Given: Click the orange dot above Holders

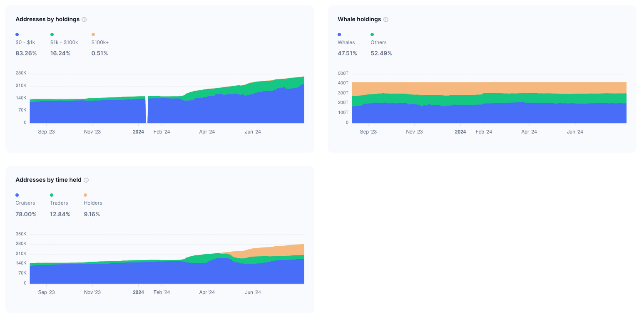Looking at the screenshot, I should pos(86,195).
